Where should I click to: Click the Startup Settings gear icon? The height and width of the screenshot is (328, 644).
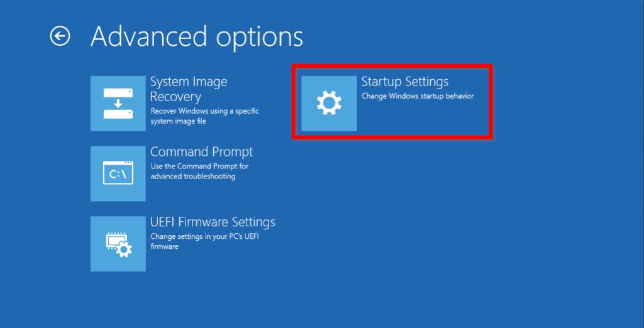pyautogui.click(x=329, y=104)
